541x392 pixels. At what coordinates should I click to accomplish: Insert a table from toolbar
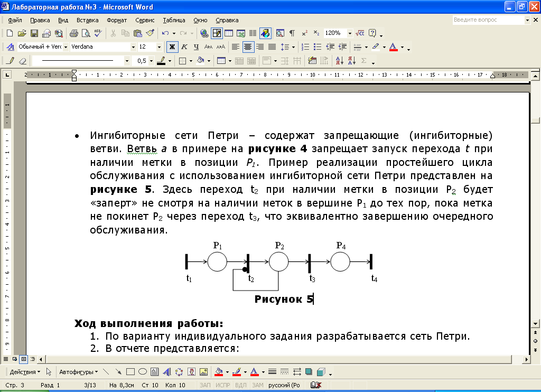(229, 33)
